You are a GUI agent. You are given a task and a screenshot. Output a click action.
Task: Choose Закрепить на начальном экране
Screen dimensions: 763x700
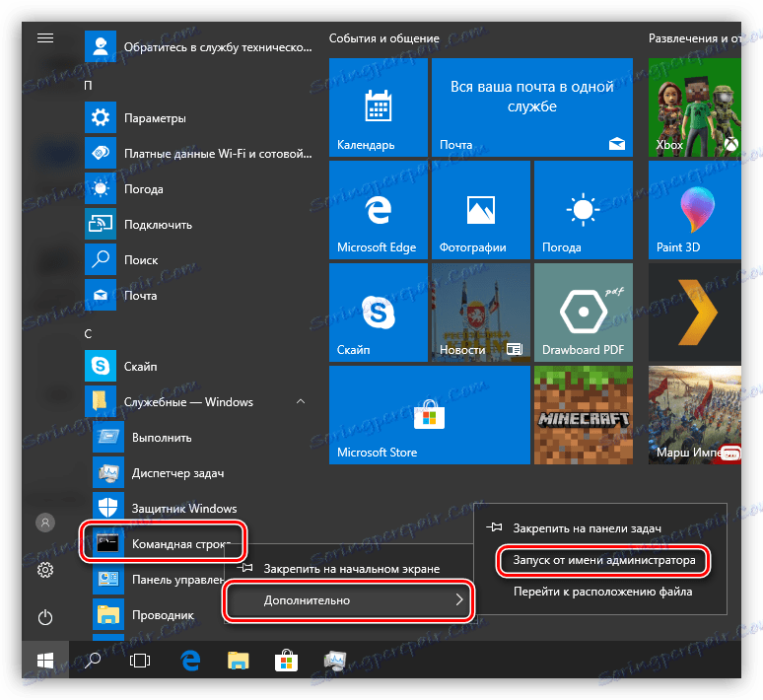click(x=349, y=569)
